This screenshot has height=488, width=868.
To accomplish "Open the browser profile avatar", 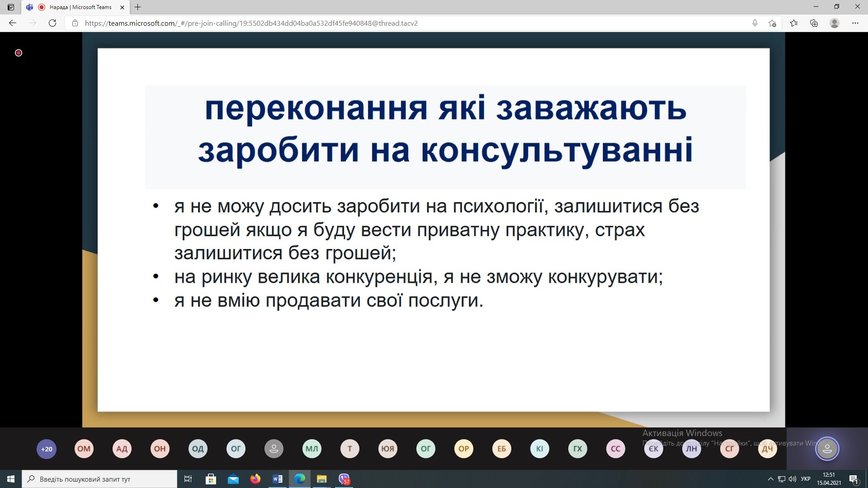I will [835, 23].
